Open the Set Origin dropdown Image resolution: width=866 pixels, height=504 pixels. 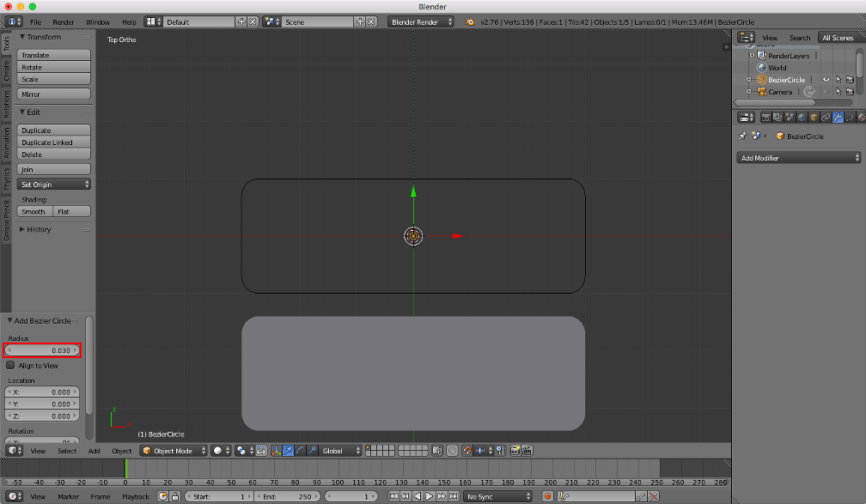53,184
